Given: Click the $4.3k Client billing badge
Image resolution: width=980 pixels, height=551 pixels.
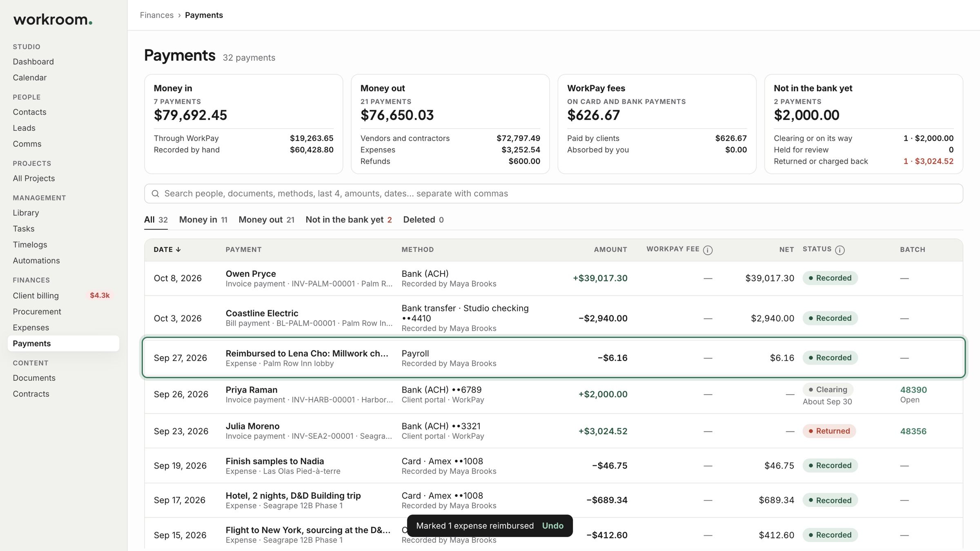Looking at the screenshot, I should [100, 295].
